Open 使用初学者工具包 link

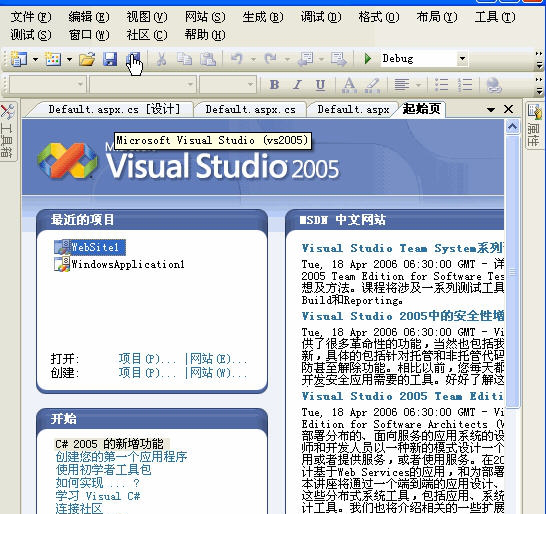click(103, 470)
